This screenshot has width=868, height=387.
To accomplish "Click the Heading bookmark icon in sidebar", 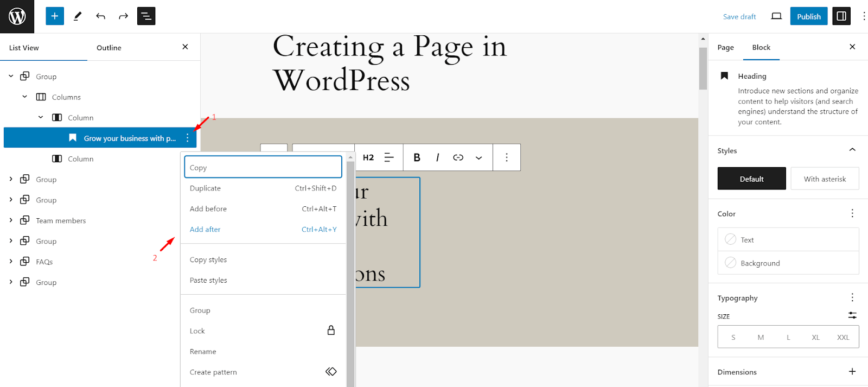I will click(724, 76).
